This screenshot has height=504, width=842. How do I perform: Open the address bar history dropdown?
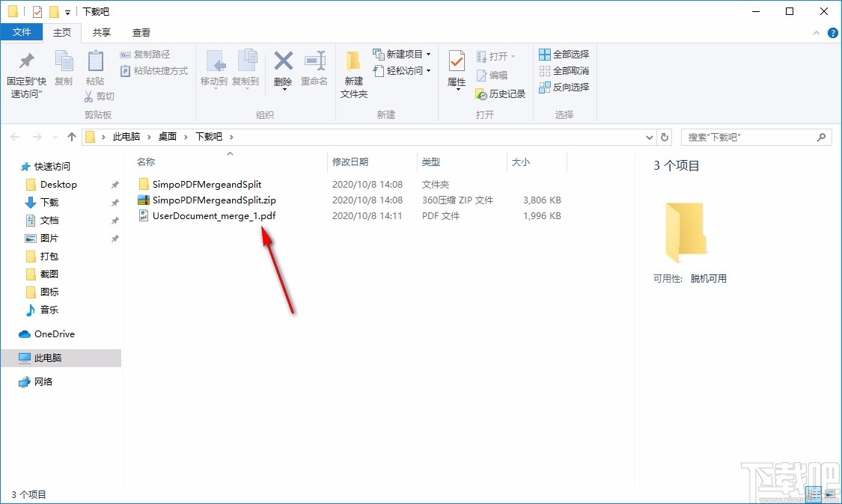click(650, 137)
